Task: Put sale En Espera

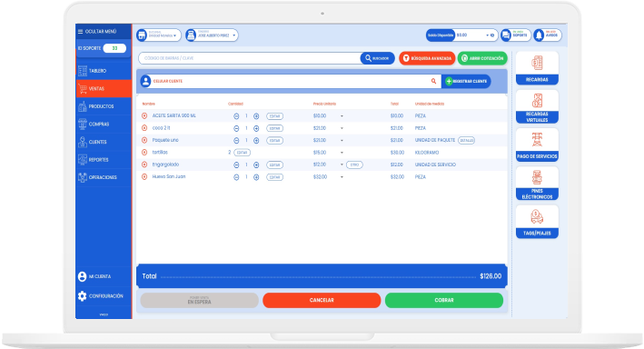Action: coord(199,300)
